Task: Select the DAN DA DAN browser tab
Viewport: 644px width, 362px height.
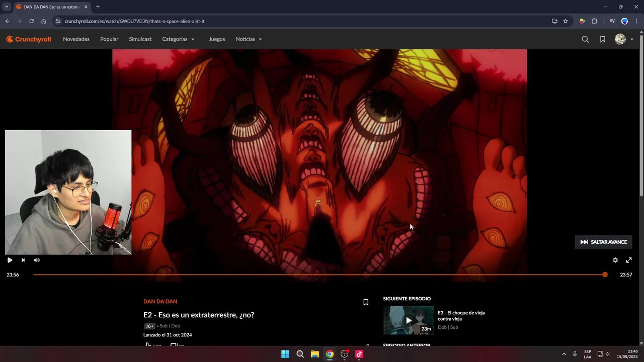Action: tap(51, 7)
